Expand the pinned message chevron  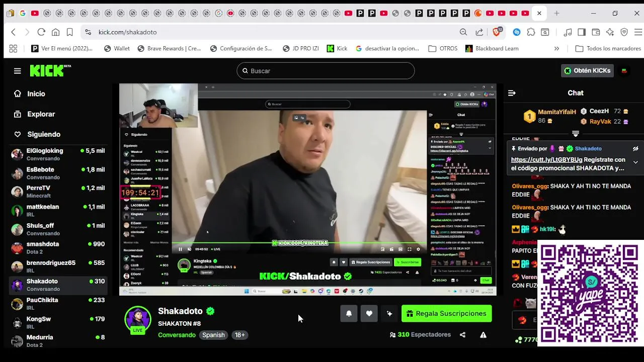(635, 162)
